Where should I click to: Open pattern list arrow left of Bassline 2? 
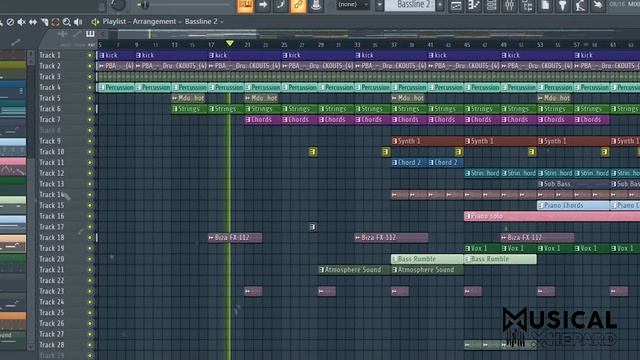click(x=380, y=5)
